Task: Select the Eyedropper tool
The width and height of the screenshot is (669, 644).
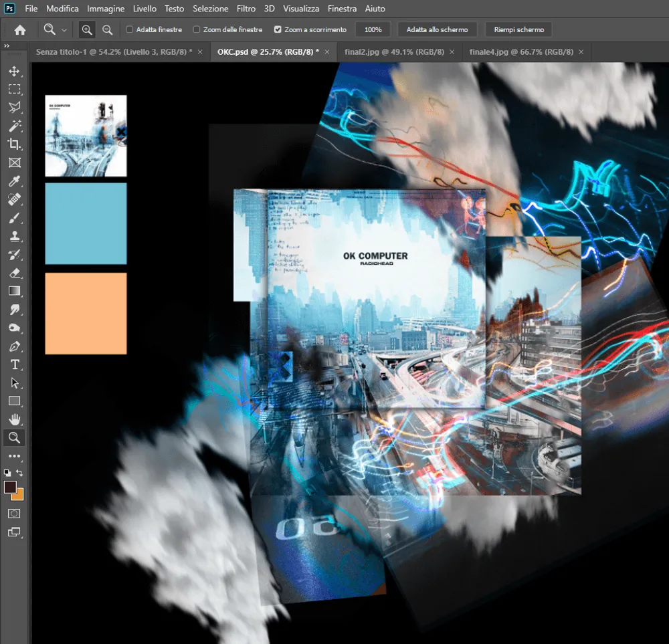Action: (14, 181)
